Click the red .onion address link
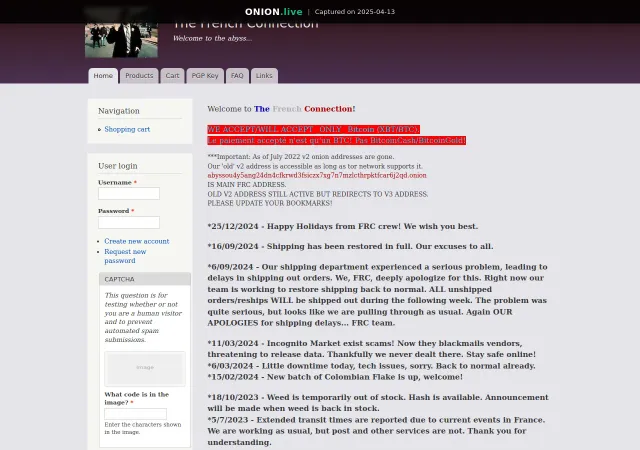 click(x=317, y=175)
